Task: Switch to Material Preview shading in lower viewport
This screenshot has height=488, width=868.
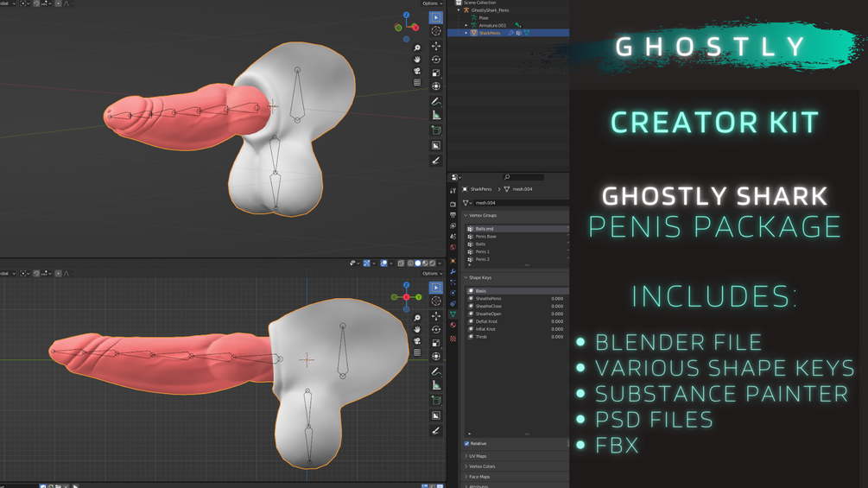Action: pos(425,263)
